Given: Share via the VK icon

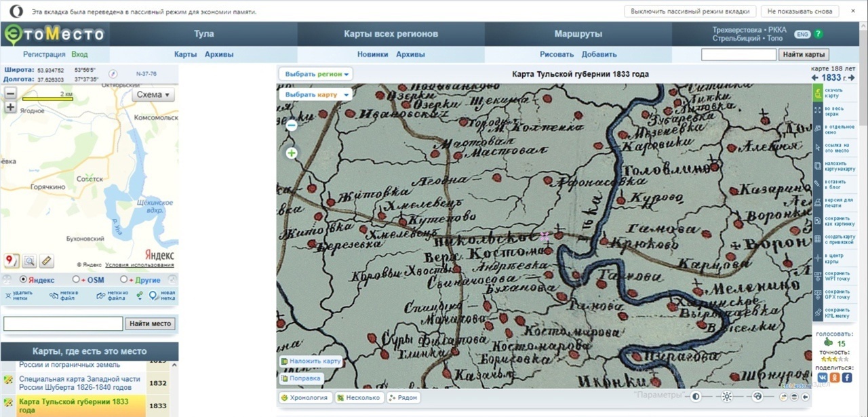Looking at the screenshot, I should click(823, 377).
